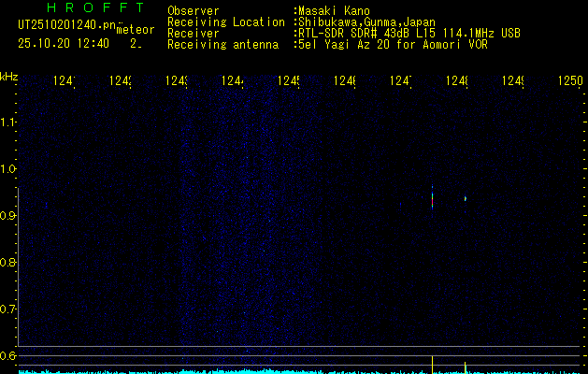
Task: Click the cyan noise level bar at bottom
Action: click(299, 372)
